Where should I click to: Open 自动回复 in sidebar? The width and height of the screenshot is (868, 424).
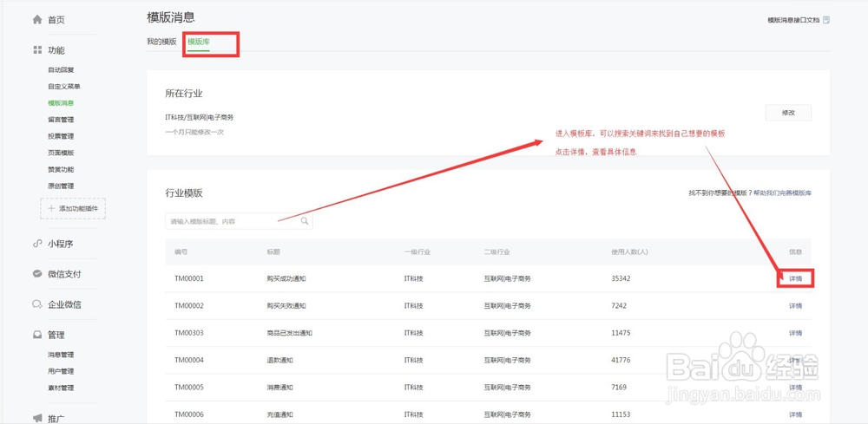point(61,69)
